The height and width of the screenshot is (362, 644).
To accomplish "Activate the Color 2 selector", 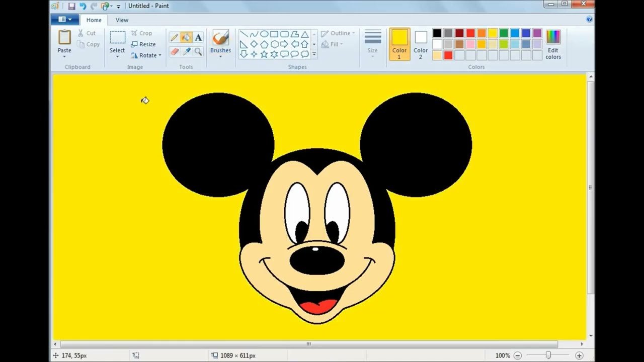I will tap(421, 44).
